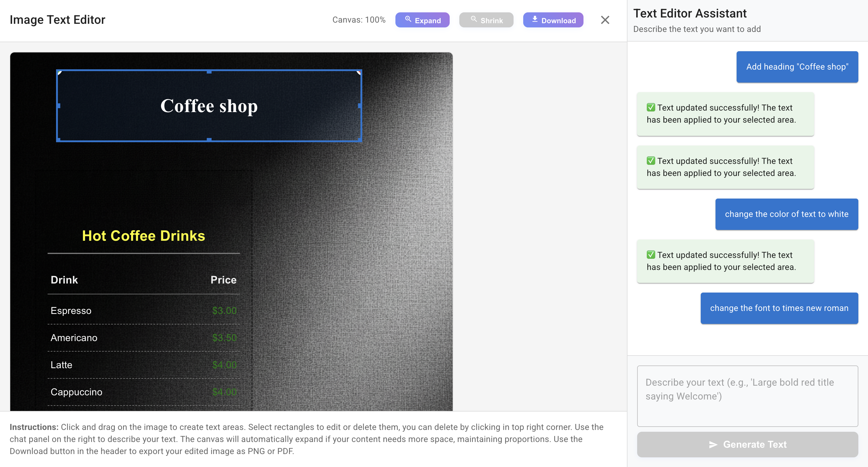Image resolution: width=868 pixels, height=467 pixels.
Task: Click the "$3.00" price value
Action: 225,311
